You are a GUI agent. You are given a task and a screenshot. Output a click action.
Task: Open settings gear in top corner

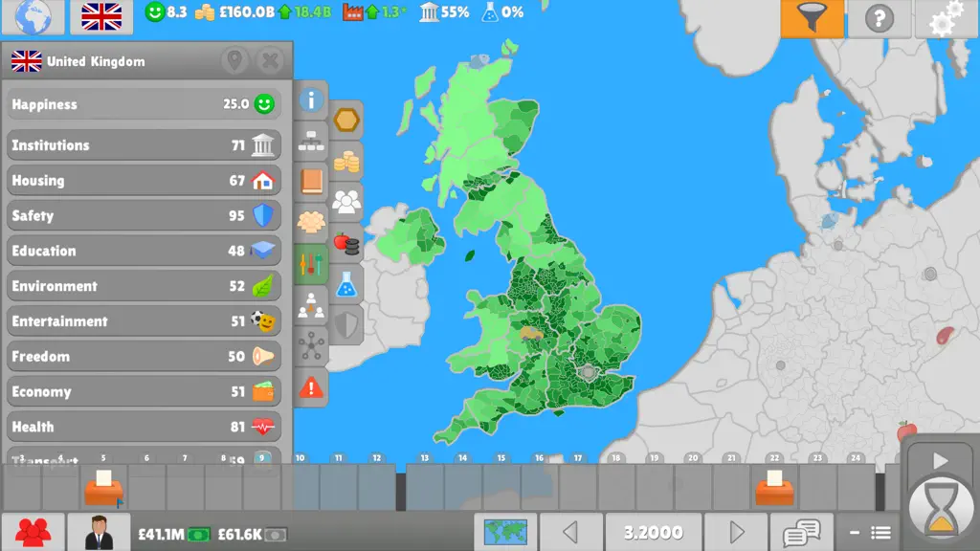point(946,18)
